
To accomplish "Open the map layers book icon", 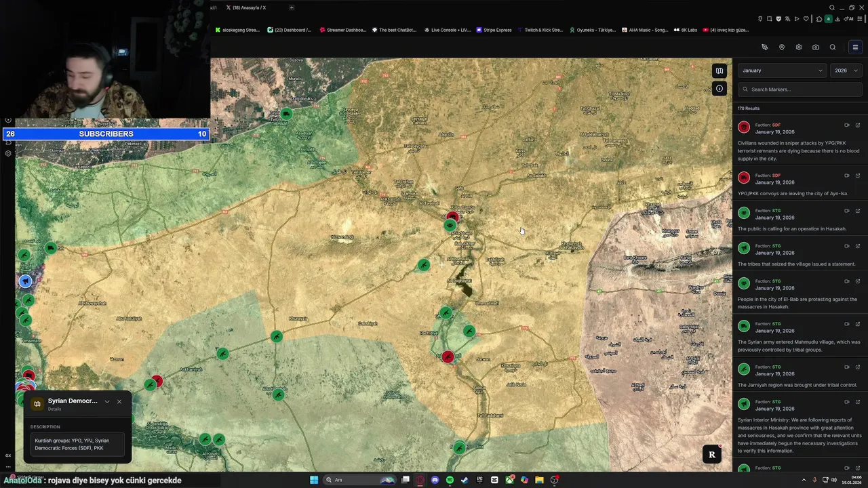I will [x=719, y=70].
